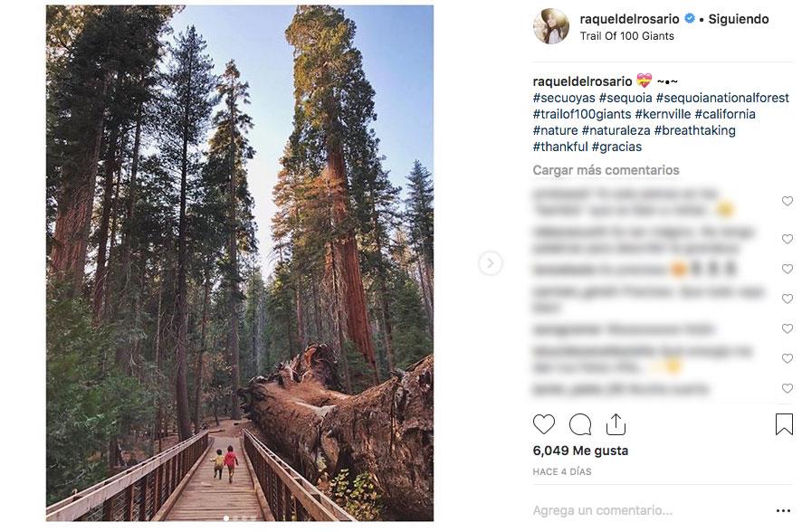
Task: Like the second comment's small heart
Action: 787,239
